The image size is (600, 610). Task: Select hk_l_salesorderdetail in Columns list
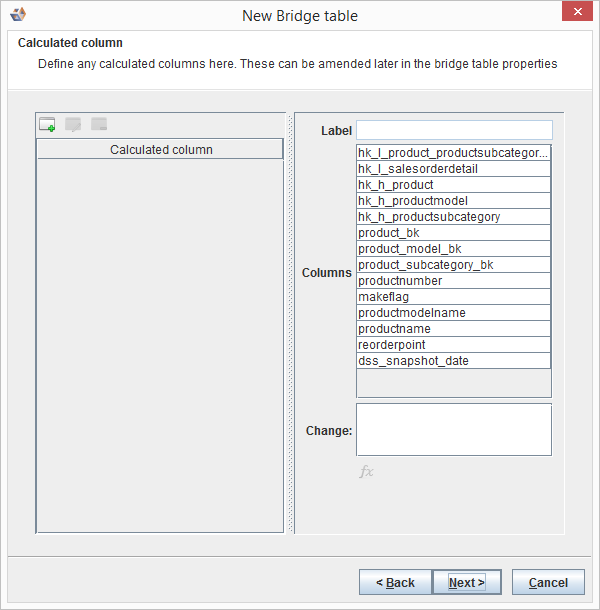(x=453, y=169)
